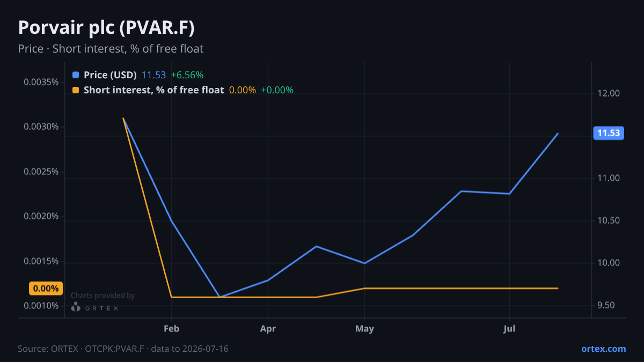Click the 11.00 right axis label
The height and width of the screenshot is (362, 644).
609,178
